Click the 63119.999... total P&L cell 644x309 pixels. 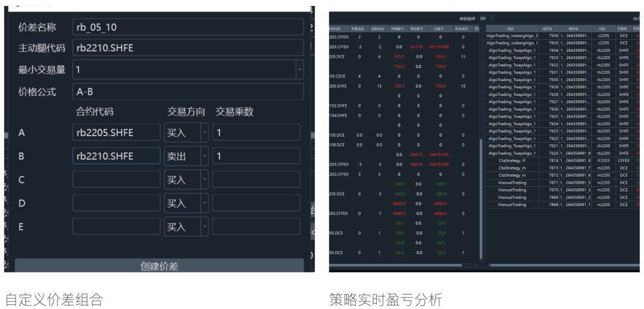point(440,47)
